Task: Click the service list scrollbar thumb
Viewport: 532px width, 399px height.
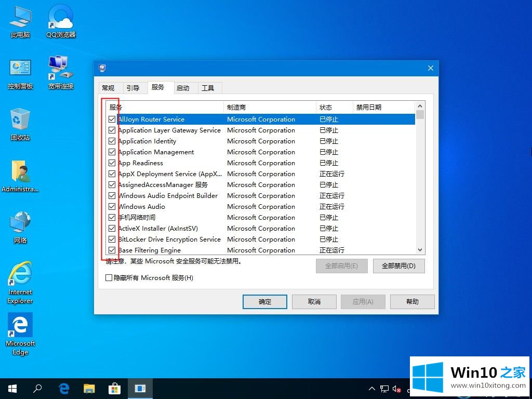Action: 420,115
